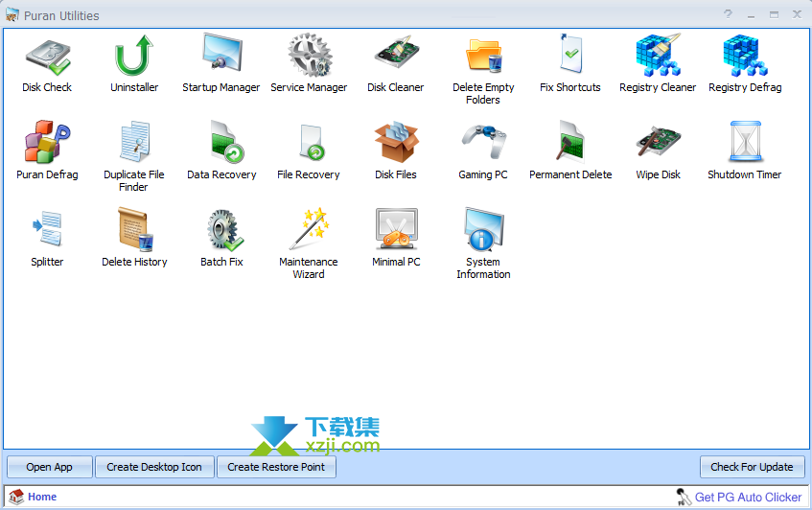The width and height of the screenshot is (812, 510).
Task: Click the Startup Manager monitor icon
Action: click(221, 52)
